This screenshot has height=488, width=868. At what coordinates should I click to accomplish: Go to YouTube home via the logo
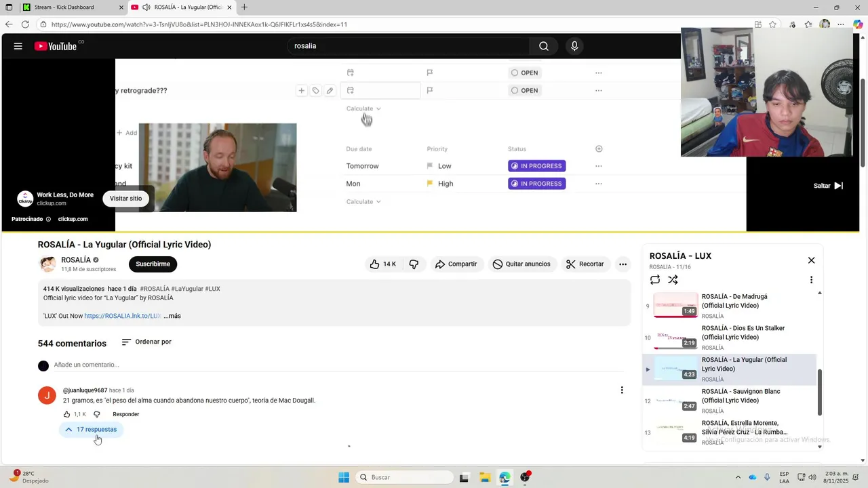56,46
